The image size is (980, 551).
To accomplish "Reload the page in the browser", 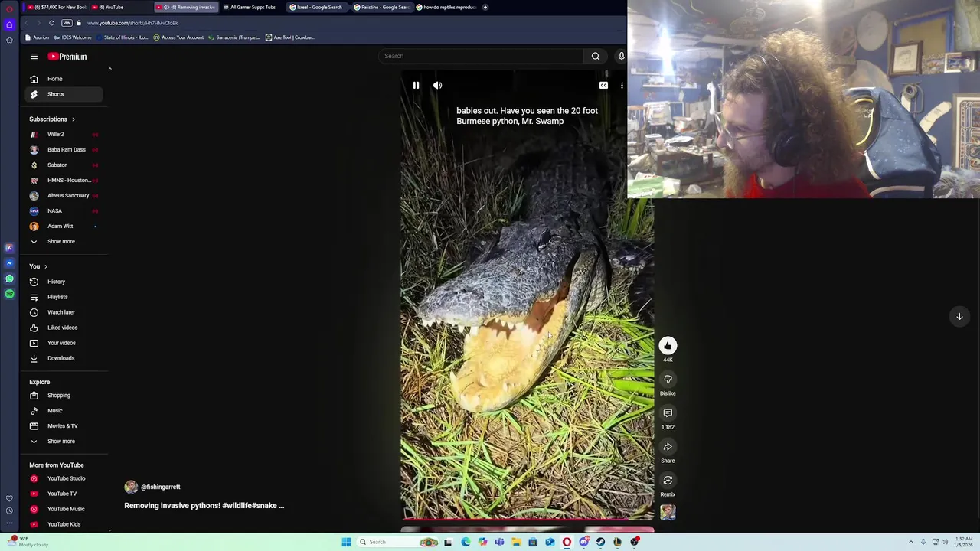I will tap(51, 23).
